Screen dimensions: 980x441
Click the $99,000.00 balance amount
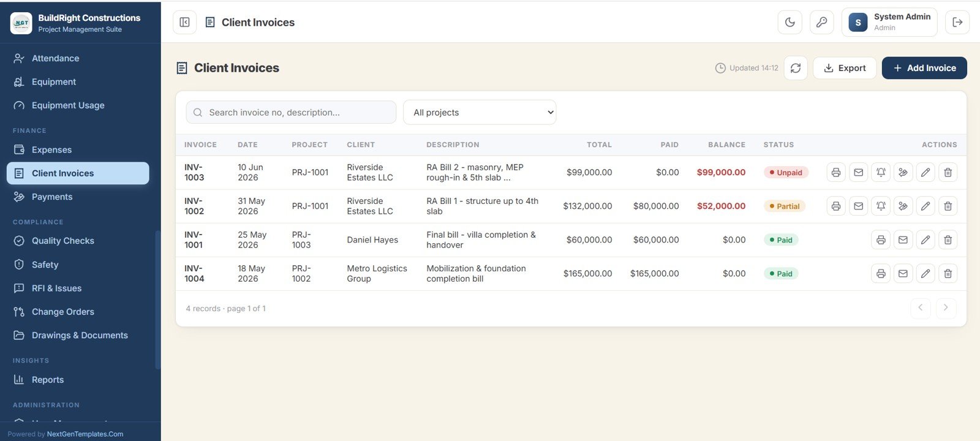coord(721,173)
